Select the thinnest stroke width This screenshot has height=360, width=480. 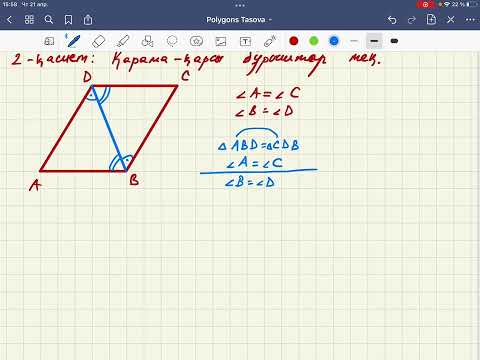tap(354, 41)
